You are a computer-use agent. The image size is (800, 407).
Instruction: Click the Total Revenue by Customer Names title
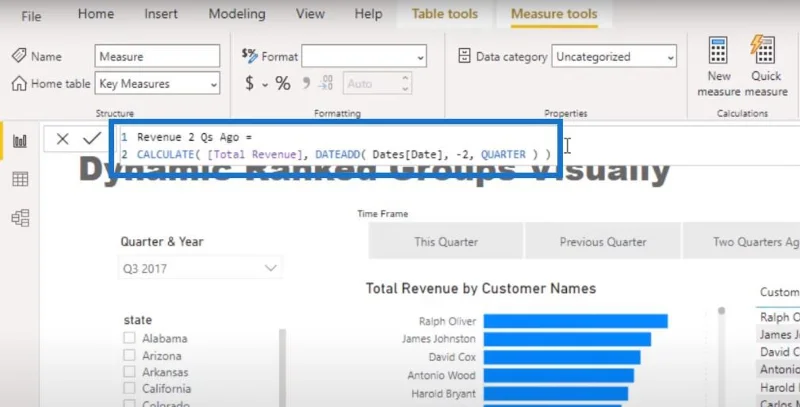pyautogui.click(x=481, y=288)
